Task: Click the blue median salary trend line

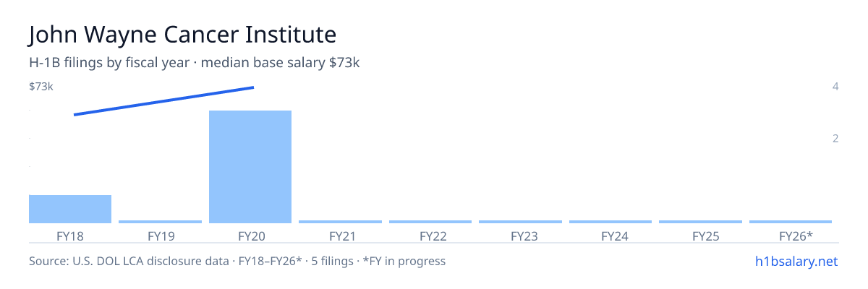Action: pos(164,101)
